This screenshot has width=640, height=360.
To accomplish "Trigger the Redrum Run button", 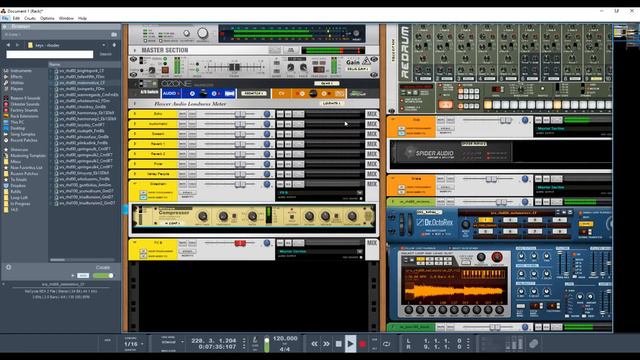I will (x=445, y=105).
